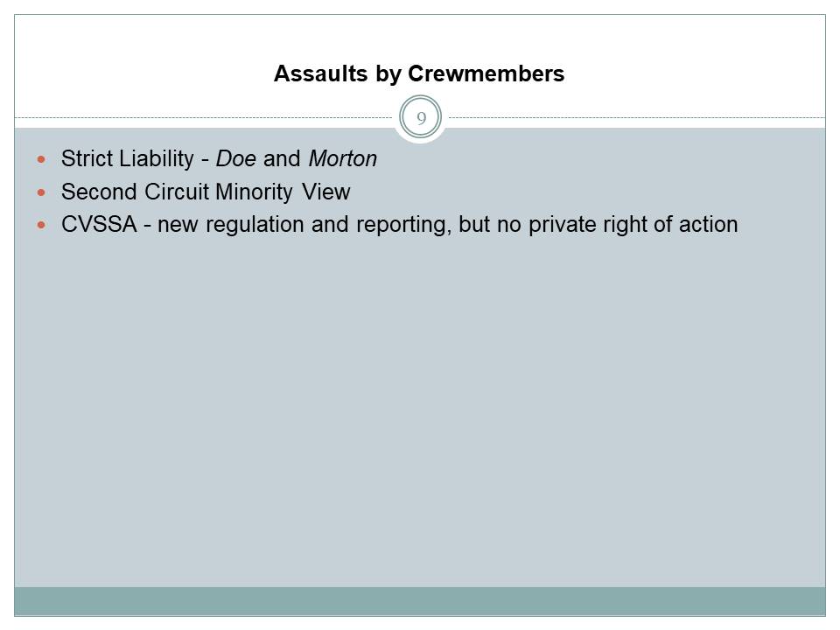Click the slide title Assaults by Crewmembers
The image size is (840, 630).
(x=418, y=74)
